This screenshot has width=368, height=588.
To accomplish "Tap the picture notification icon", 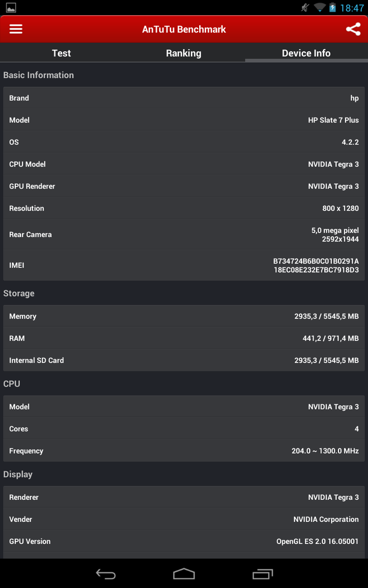I will click(x=11, y=8).
